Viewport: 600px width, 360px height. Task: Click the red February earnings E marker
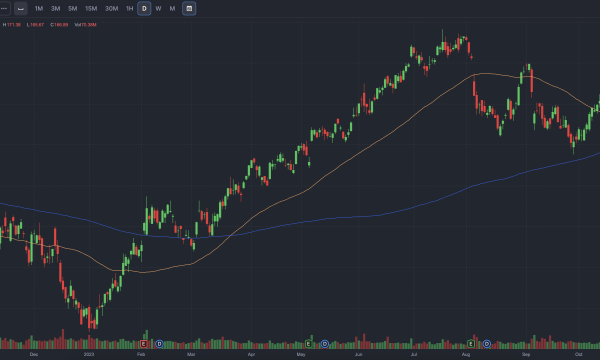143,344
